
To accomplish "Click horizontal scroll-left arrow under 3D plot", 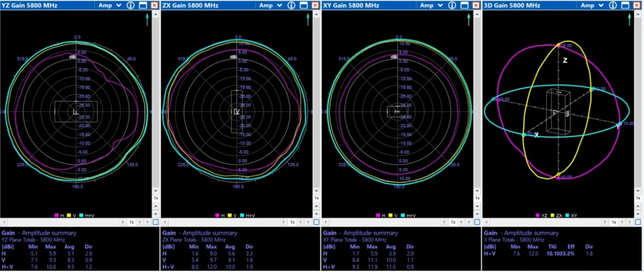I will (x=486, y=222).
